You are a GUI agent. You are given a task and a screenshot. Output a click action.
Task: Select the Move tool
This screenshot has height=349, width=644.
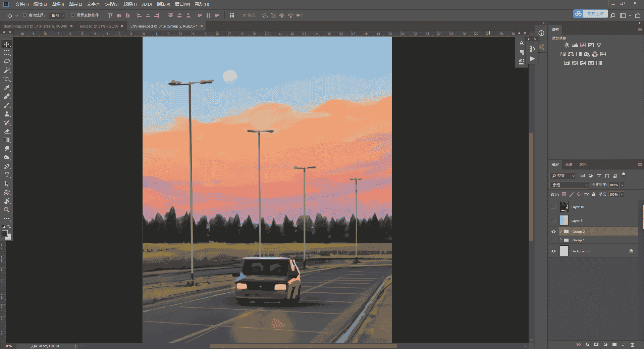coord(7,44)
